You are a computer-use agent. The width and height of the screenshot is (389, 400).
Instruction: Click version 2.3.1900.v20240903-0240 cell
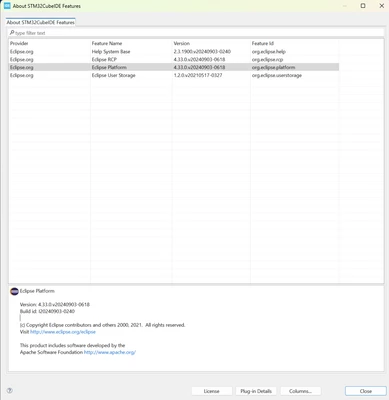[x=202, y=52]
